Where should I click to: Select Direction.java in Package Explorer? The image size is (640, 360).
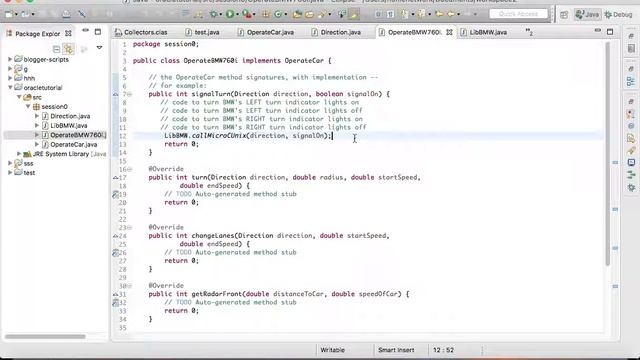(70, 116)
